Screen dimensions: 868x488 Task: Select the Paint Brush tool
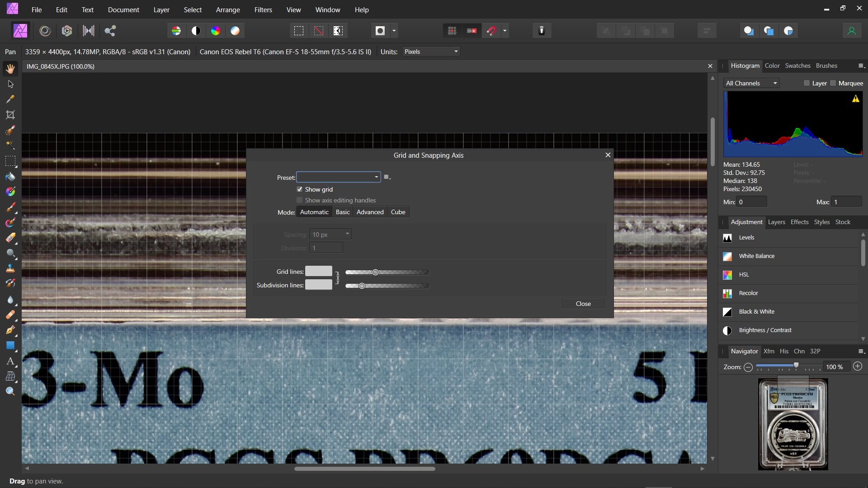click(x=10, y=207)
